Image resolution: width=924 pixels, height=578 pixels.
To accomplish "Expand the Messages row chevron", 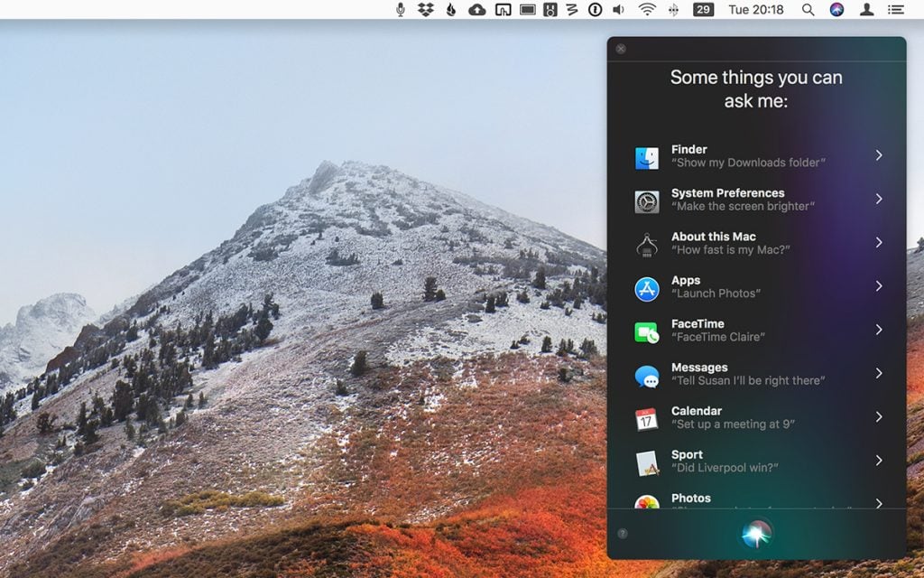I will (x=878, y=373).
